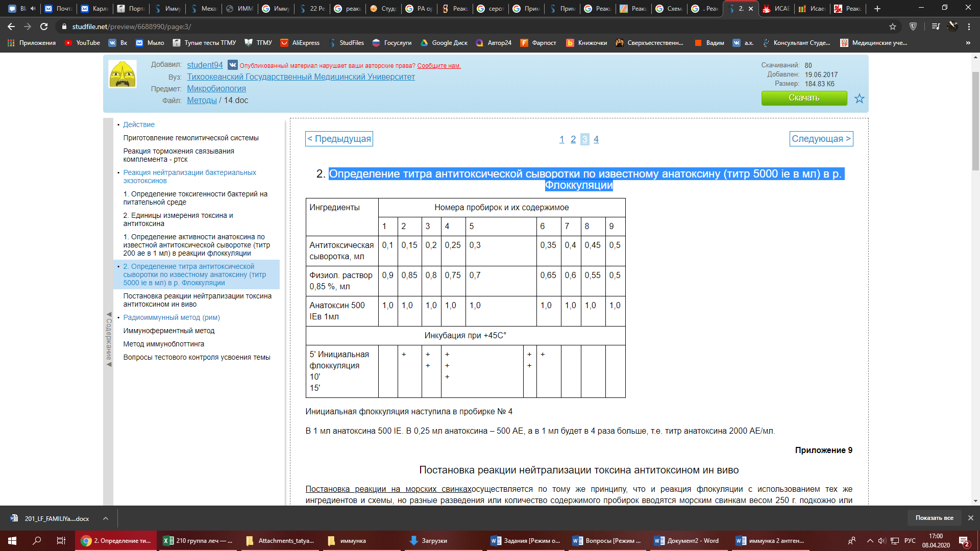Jump to page 2 of the document

[573, 139]
